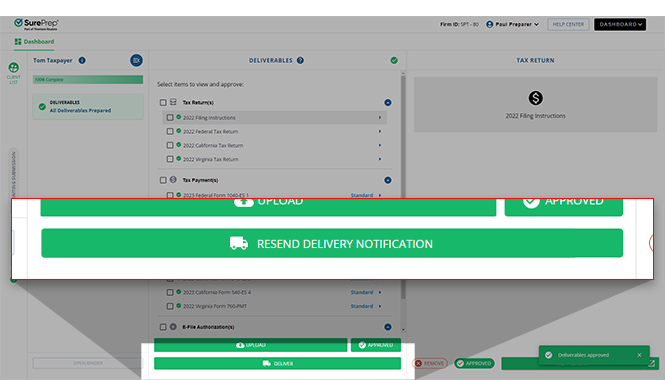This screenshot has width=665, height=380.
Task: Check the Tax Payment(s) group checkbox
Action: (163, 180)
